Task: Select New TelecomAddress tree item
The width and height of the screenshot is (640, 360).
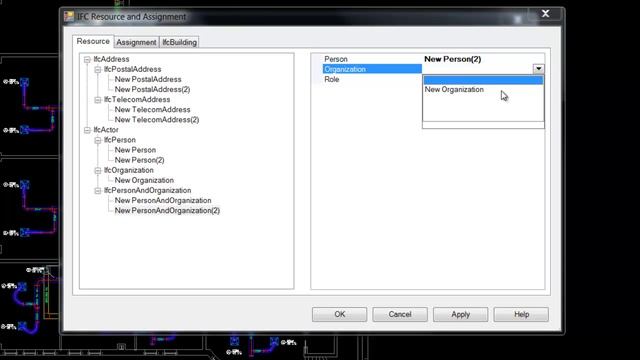Action: click(152, 109)
